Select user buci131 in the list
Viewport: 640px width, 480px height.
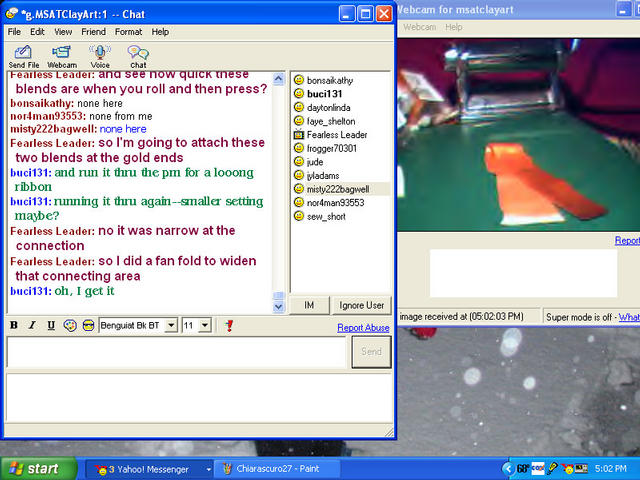click(x=324, y=94)
